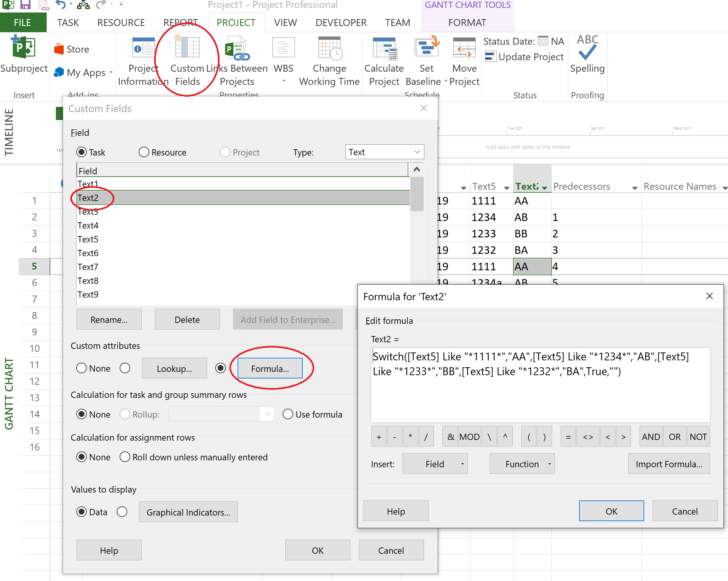Click the Store add-in icon
The width and height of the screenshot is (728, 581).
(59, 49)
